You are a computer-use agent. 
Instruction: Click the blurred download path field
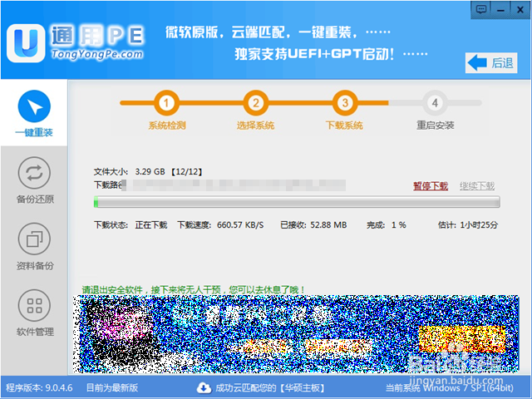(x=234, y=185)
